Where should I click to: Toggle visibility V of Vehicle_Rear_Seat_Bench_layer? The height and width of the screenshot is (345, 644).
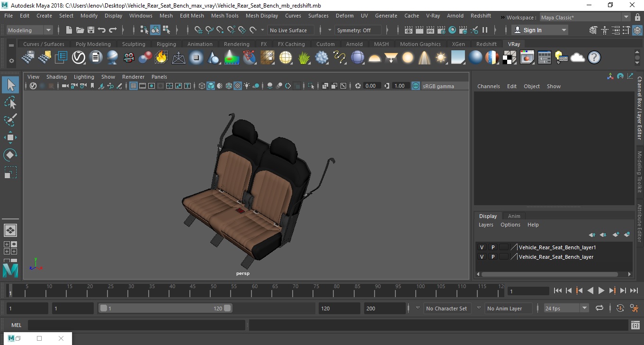(482, 257)
